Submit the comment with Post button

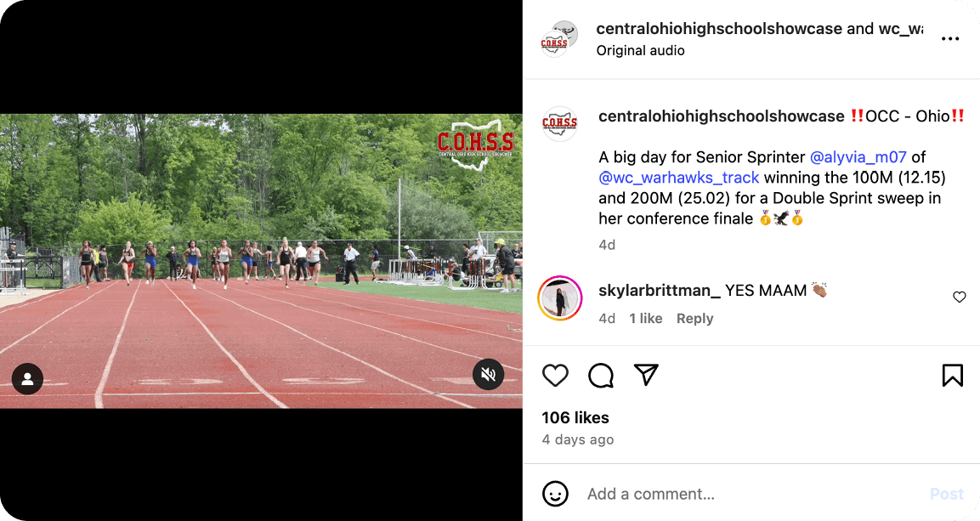point(947,494)
